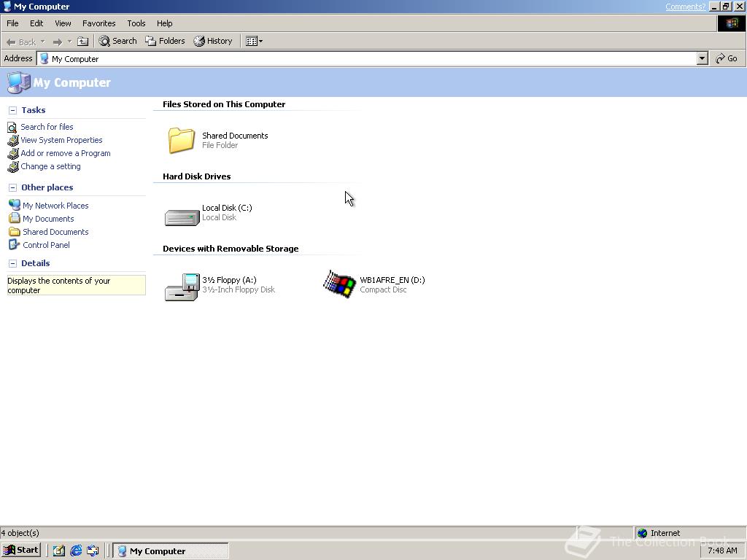The image size is (747, 560).
Task: Click the Windows flag throbber logo
Action: (732, 23)
